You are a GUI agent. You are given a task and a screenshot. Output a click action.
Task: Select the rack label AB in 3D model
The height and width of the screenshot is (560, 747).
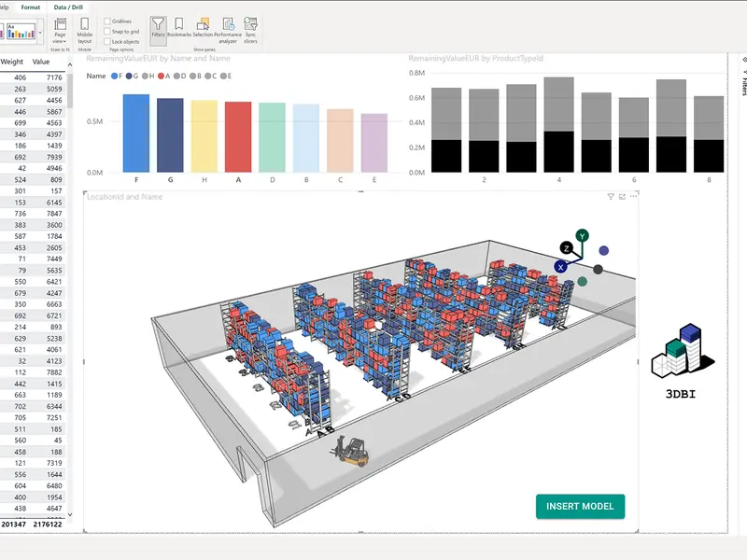326,431
